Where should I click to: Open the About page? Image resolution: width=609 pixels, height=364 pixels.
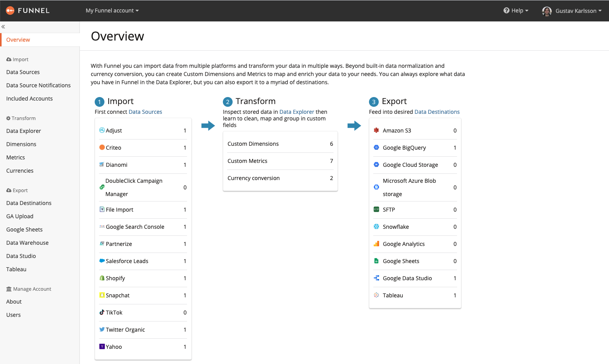coord(14,302)
